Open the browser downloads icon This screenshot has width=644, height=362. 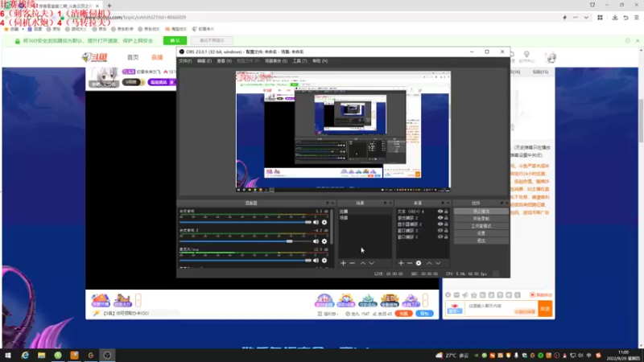(x=615, y=18)
